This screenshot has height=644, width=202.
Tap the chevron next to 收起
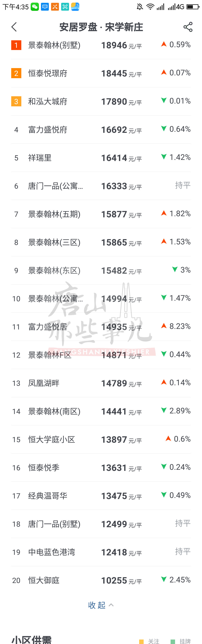click(111, 605)
